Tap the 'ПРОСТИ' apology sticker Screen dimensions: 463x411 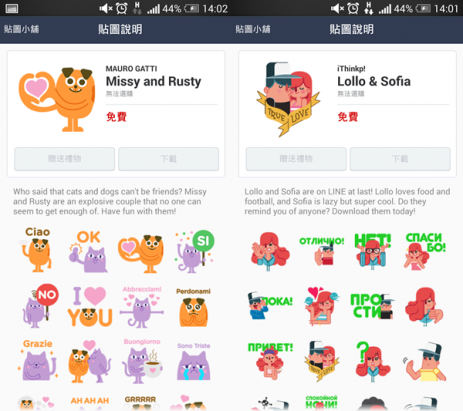click(372, 306)
